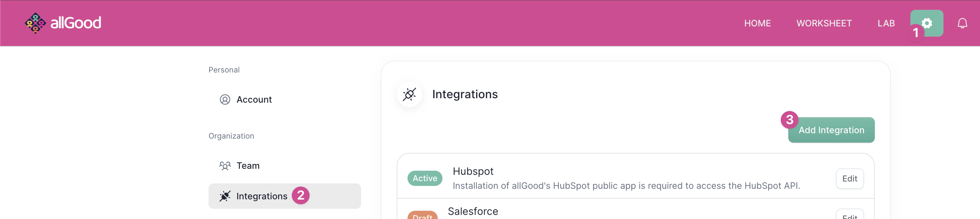Go to HOME page
The image size is (980, 219).
pyautogui.click(x=757, y=23)
